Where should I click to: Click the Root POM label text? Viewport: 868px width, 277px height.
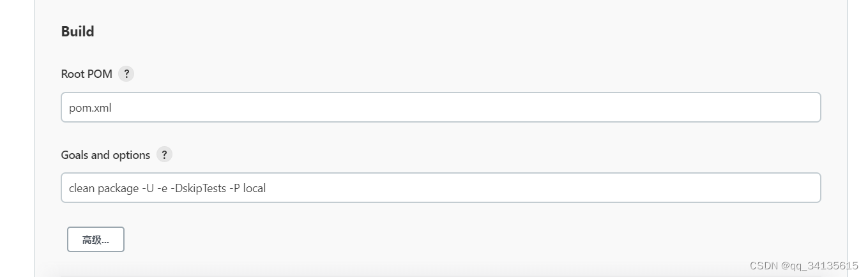point(86,74)
